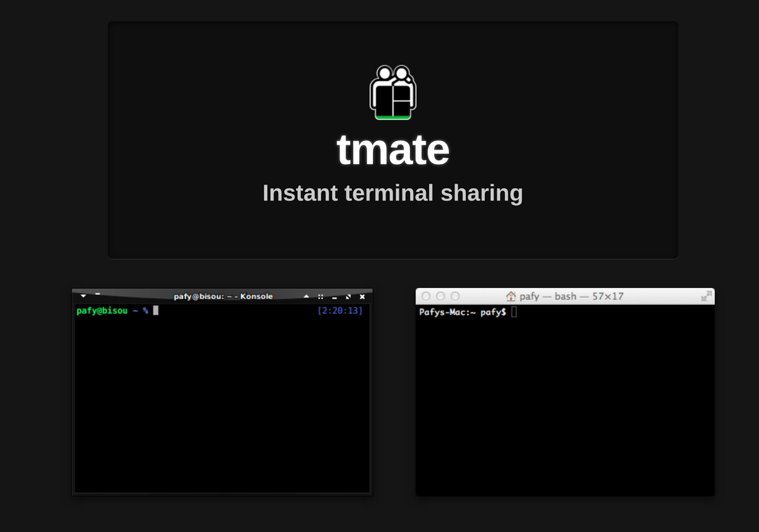The width and height of the screenshot is (759, 532).
Task: Click the Konsole title bar text
Action: [223, 296]
